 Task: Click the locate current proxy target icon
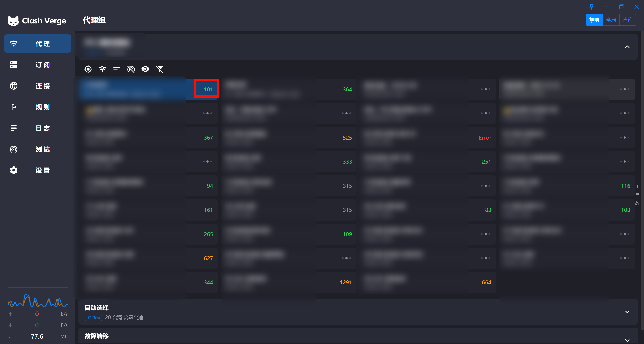point(88,69)
